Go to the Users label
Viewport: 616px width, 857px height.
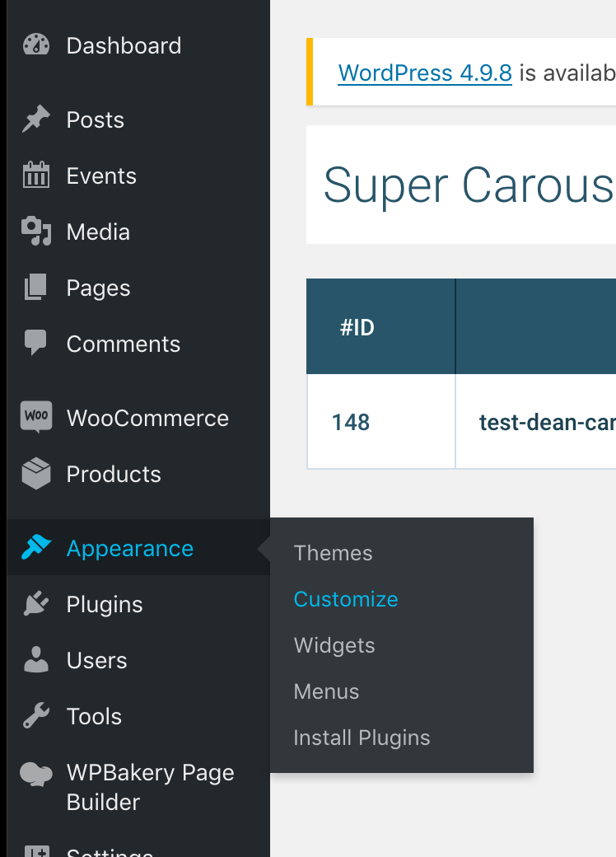click(96, 660)
